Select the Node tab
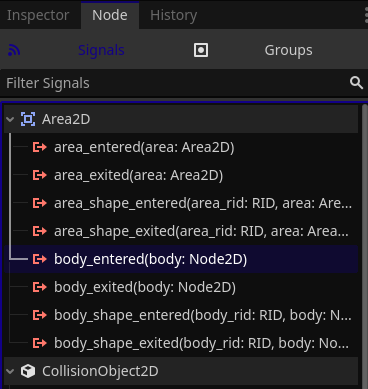368x389 pixels. coord(110,15)
